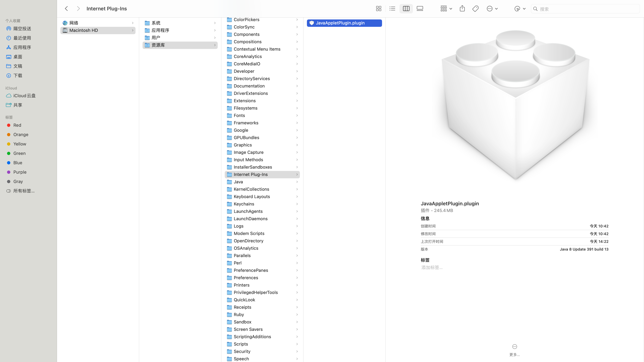This screenshot has height=362, width=644.
Task: Open the action ellipsis menu
Action: (492, 9)
